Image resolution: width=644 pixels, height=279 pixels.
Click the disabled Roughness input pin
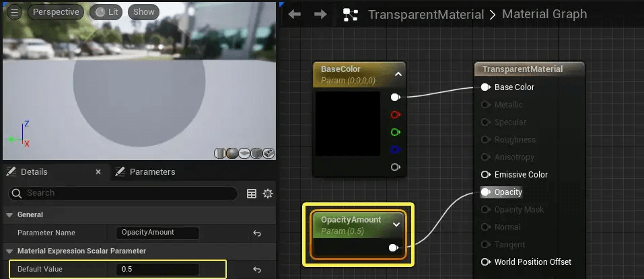click(x=485, y=140)
